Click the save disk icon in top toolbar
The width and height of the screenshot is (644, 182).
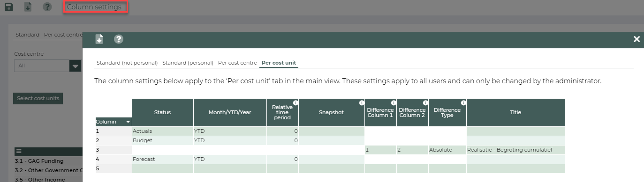pos(9,7)
